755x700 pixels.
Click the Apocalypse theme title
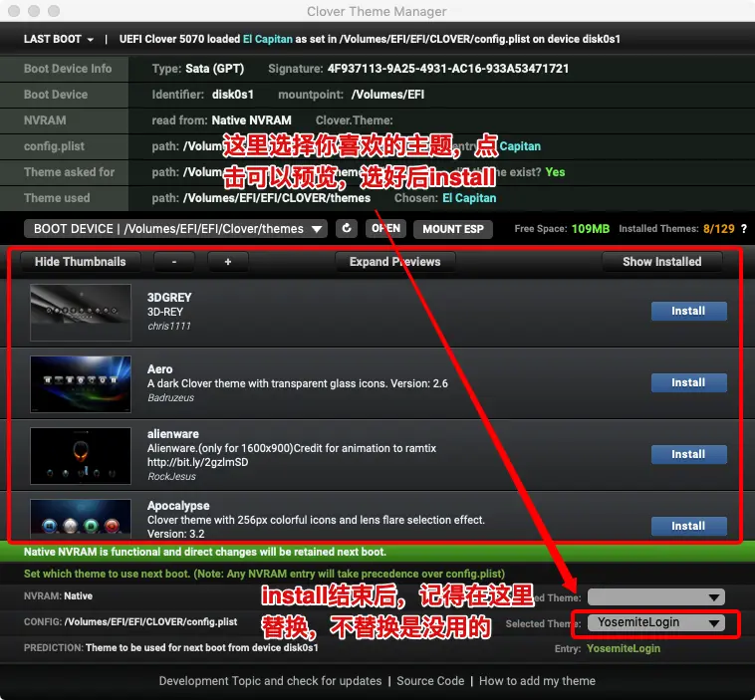[x=178, y=506]
